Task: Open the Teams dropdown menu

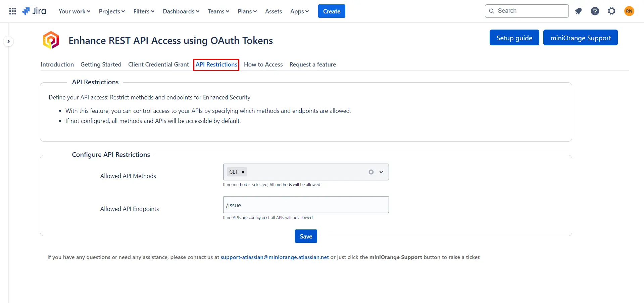Action: coord(218,11)
